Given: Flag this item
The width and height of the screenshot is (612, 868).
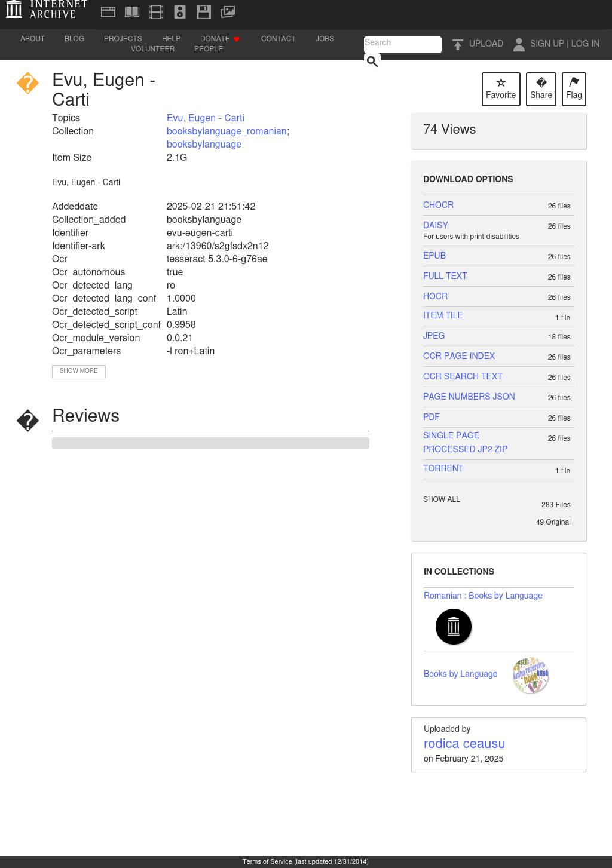Looking at the screenshot, I should 574,89.
